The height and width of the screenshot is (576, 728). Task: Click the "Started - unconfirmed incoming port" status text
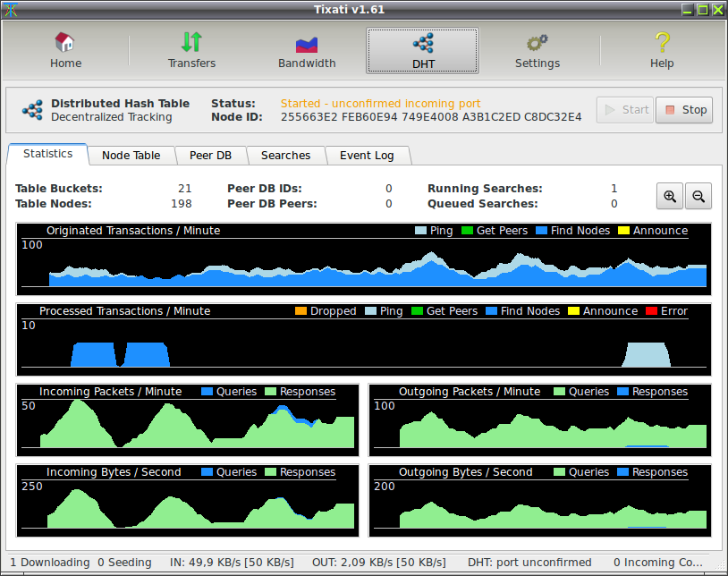pyautogui.click(x=380, y=104)
